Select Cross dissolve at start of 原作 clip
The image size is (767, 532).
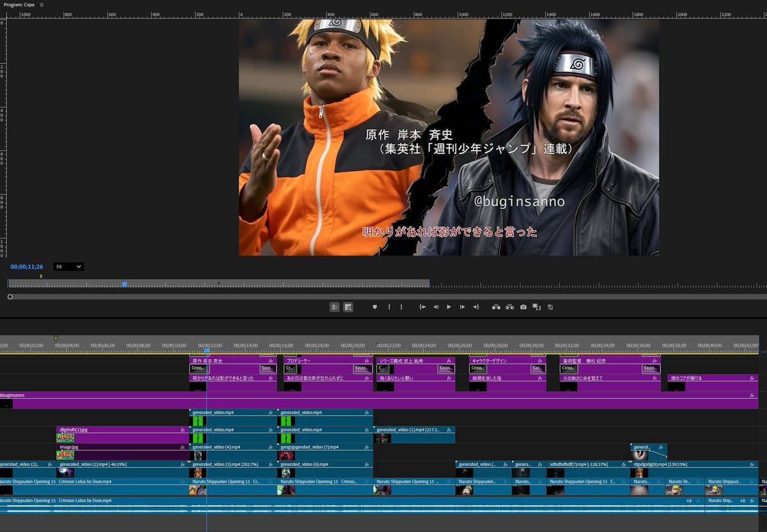pyautogui.click(x=199, y=369)
